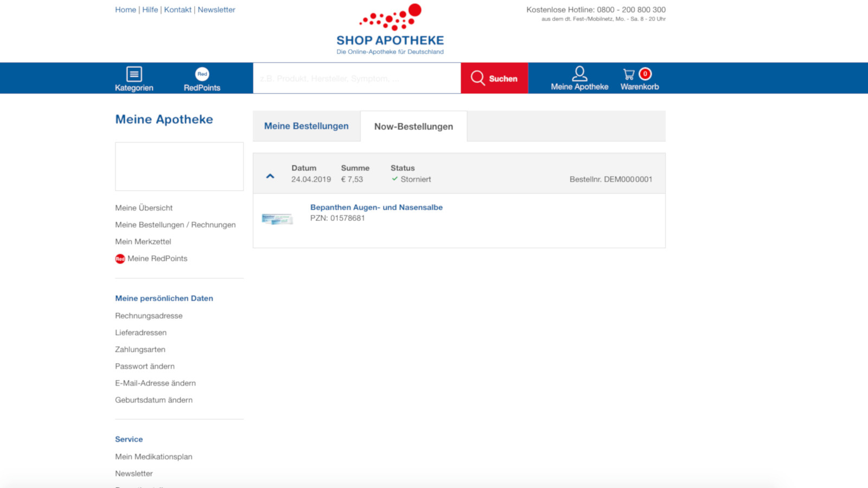Viewport: 868px width, 488px height.
Task: Open the Kontakt page link
Action: (178, 10)
